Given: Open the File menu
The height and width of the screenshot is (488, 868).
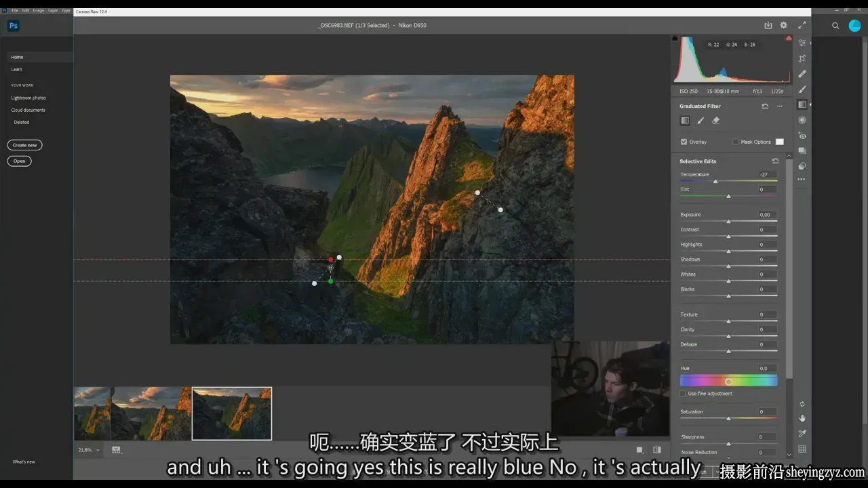Looking at the screenshot, I should [x=15, y=11].
